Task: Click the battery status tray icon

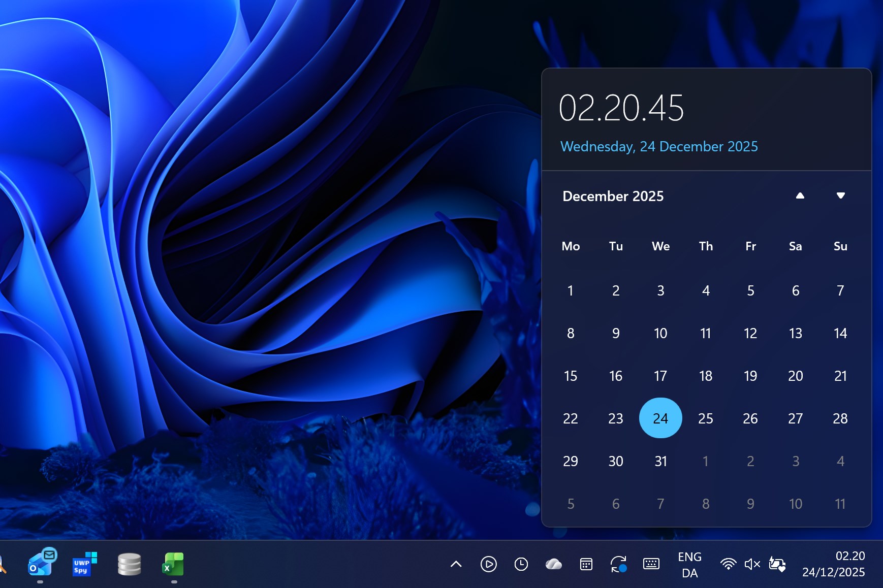Action: [777, 564]
